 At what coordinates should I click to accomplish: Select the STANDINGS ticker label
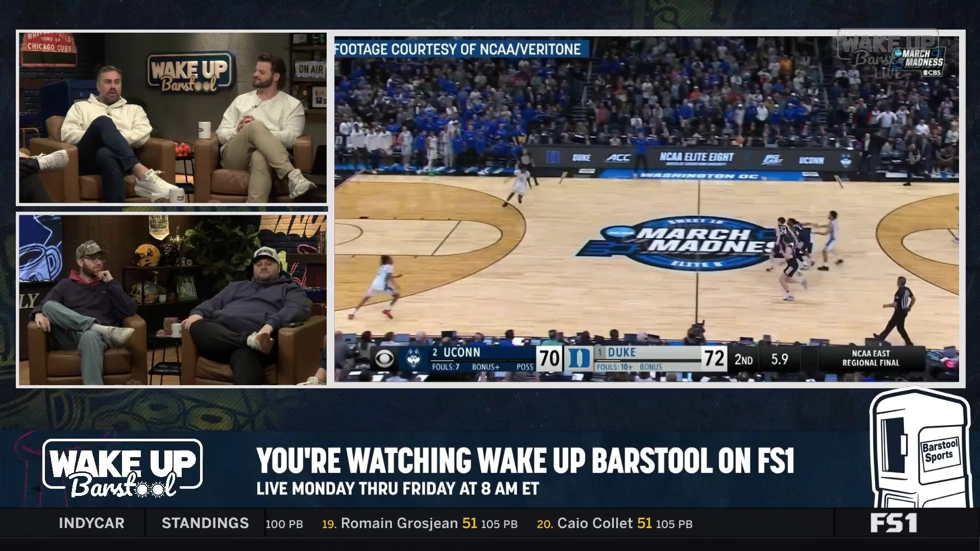point(205,523)
